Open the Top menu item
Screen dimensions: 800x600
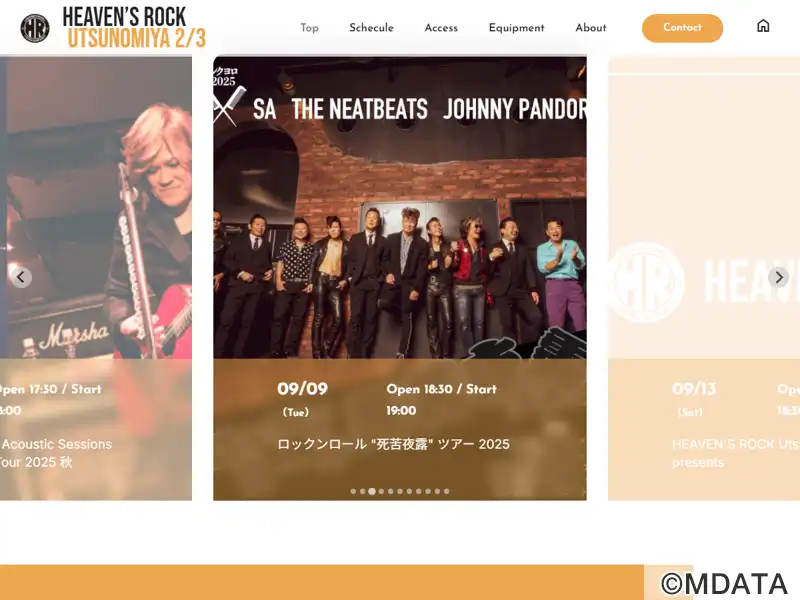[x=309, y=28]
